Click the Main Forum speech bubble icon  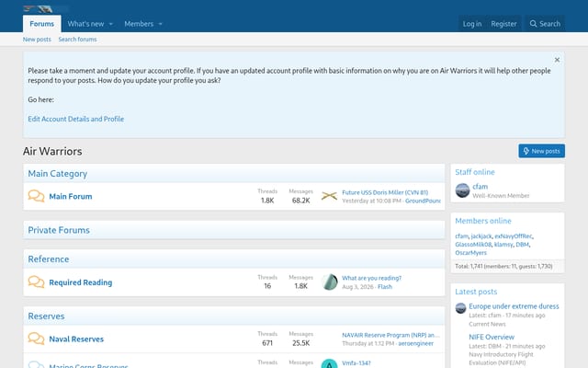point(36,196)
